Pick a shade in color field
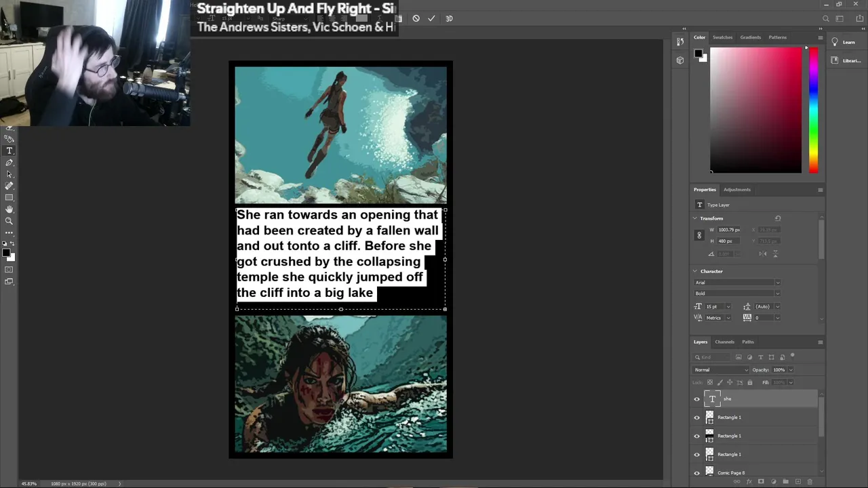The width and height of the screenshot is (868, 488). pyautogui.click(x=756, y=110)
